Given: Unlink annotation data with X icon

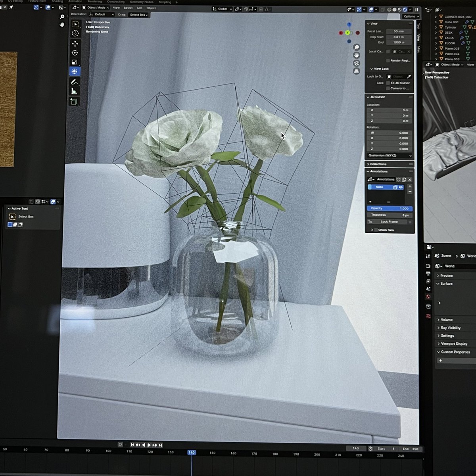Looking at the screenshot, I should (x=410, y=180).
